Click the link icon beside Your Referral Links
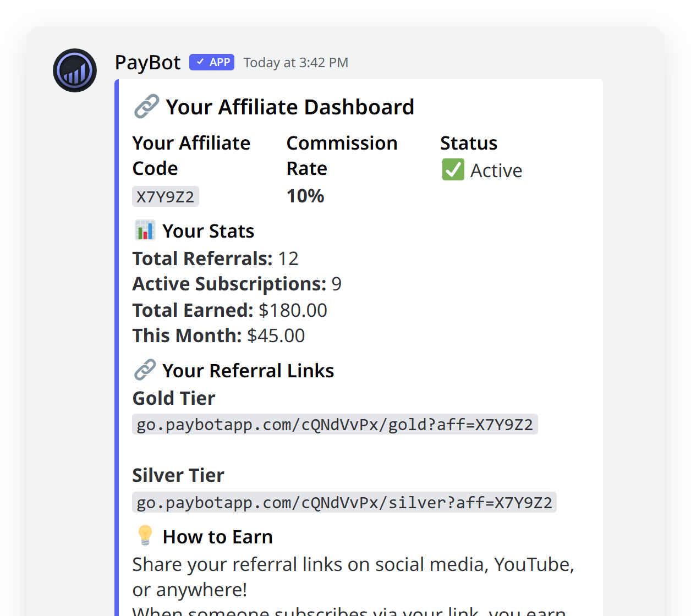Image resolution: width=691 pixels, height=616 pixels. (x=145, y=369)
